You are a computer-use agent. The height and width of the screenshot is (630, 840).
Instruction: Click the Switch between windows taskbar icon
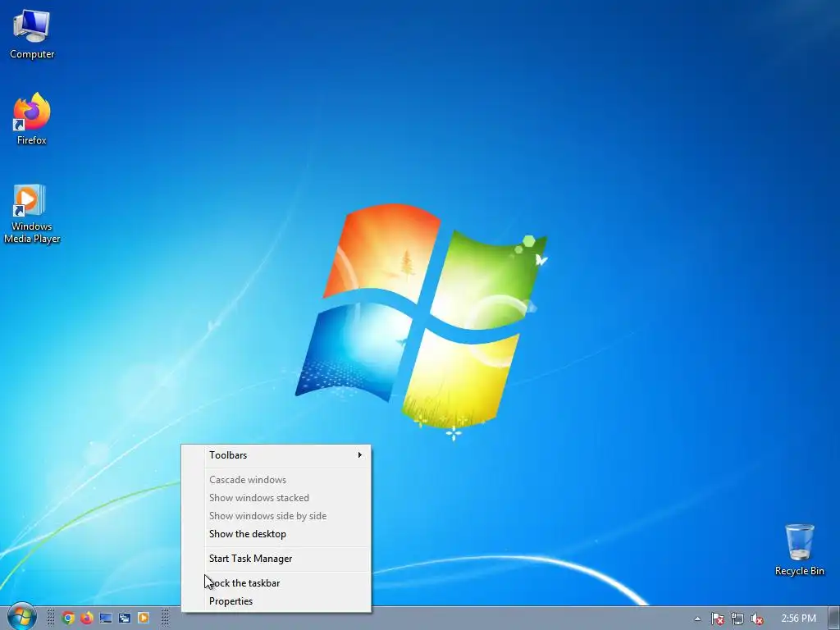click(x=125, y=619)
